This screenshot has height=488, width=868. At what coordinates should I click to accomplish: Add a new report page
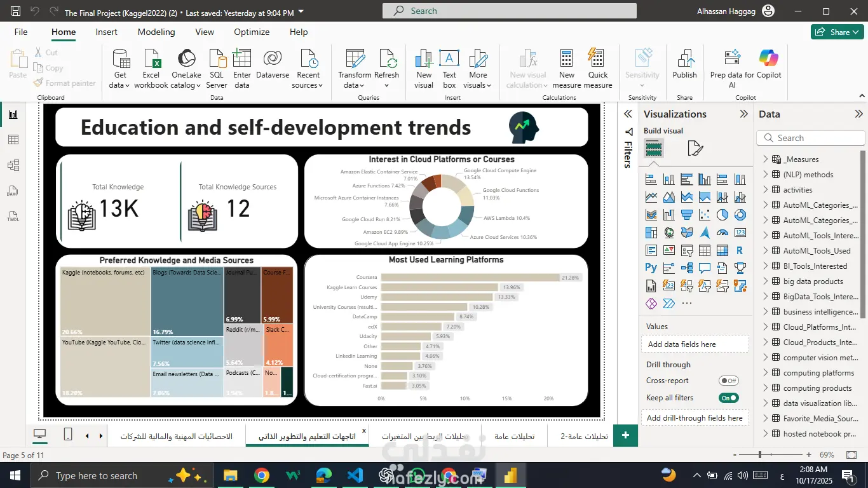625,435
